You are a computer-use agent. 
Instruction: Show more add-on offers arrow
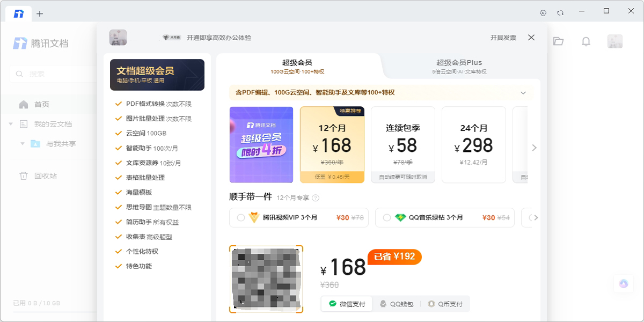[536, 218]
